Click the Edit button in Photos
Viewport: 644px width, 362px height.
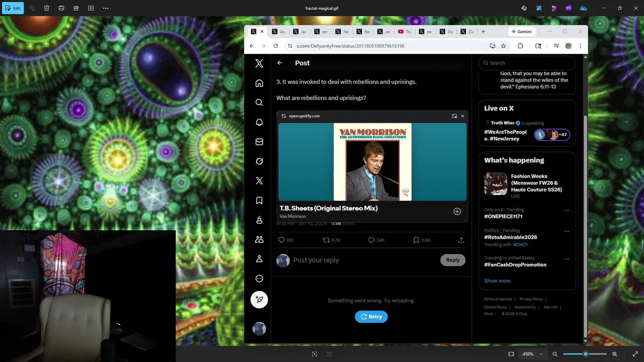click(x=13, y=8)
